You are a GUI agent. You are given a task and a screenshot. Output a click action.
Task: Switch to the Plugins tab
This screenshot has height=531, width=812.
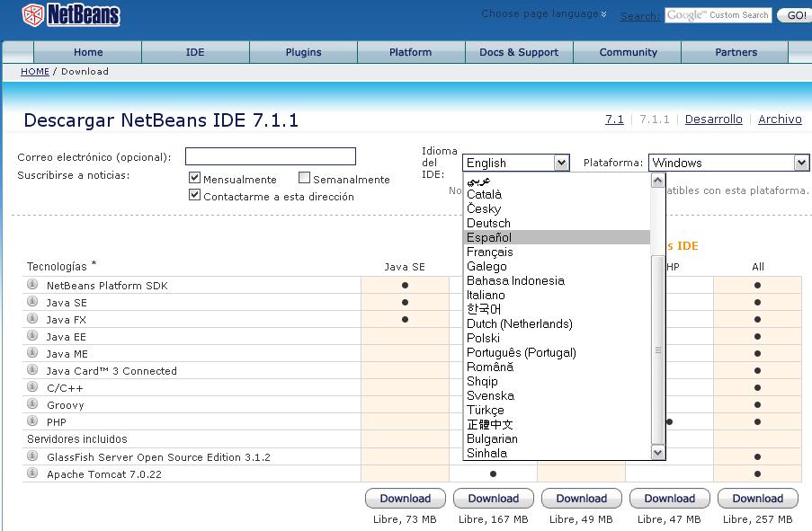pyautogui.click(x=303, y=52)
